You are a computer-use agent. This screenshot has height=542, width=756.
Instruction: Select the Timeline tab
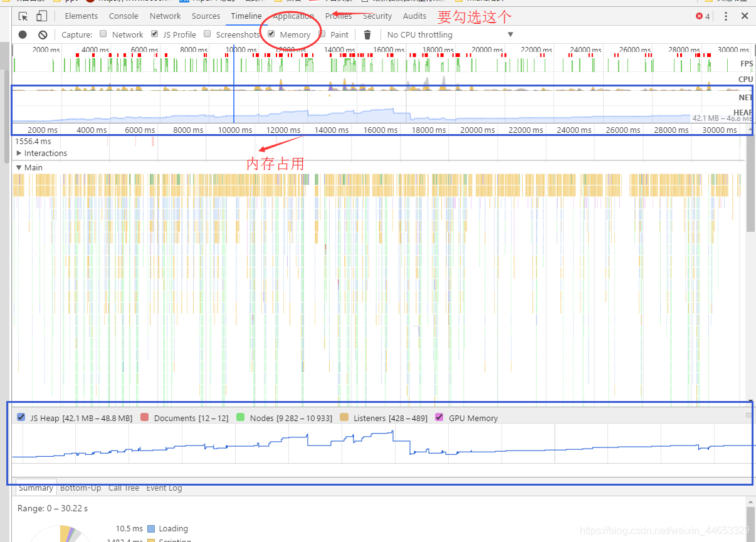(x=246, y=16)
